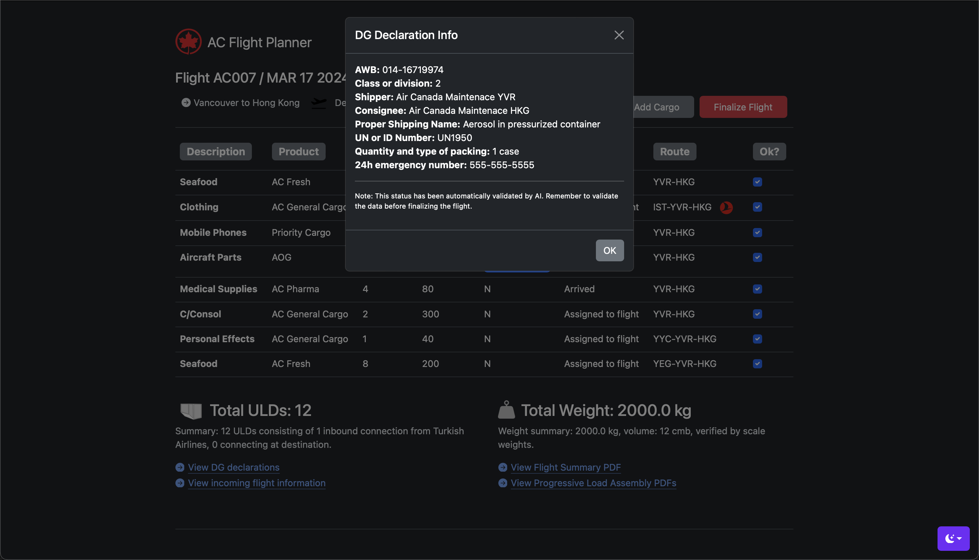Click the ULD container icon next to Total ULDs

tap(191, 411)
